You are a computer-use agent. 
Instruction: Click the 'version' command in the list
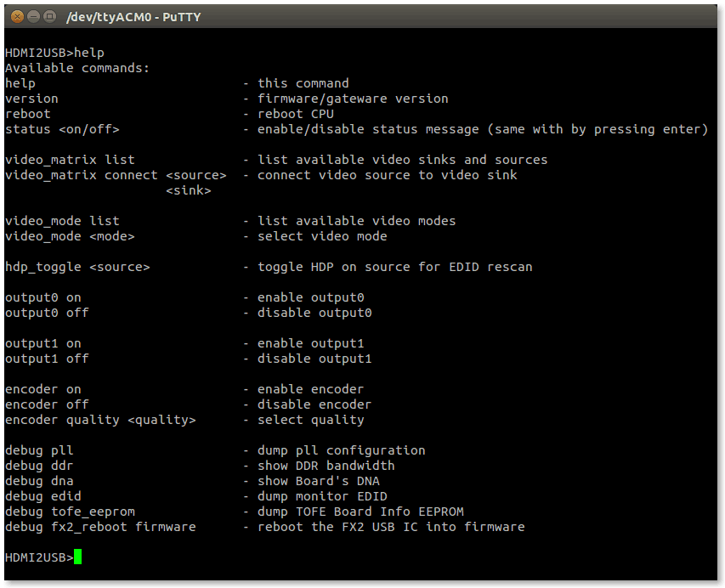[31, 99]
